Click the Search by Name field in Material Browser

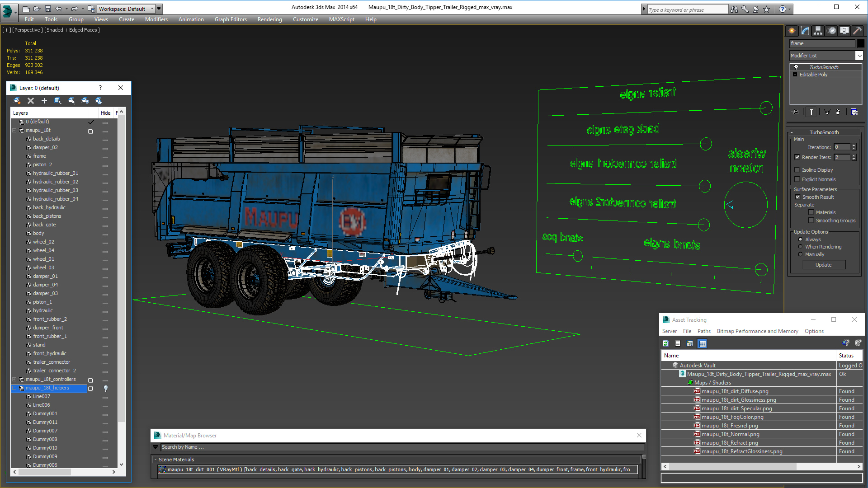(x=402, y=447)
